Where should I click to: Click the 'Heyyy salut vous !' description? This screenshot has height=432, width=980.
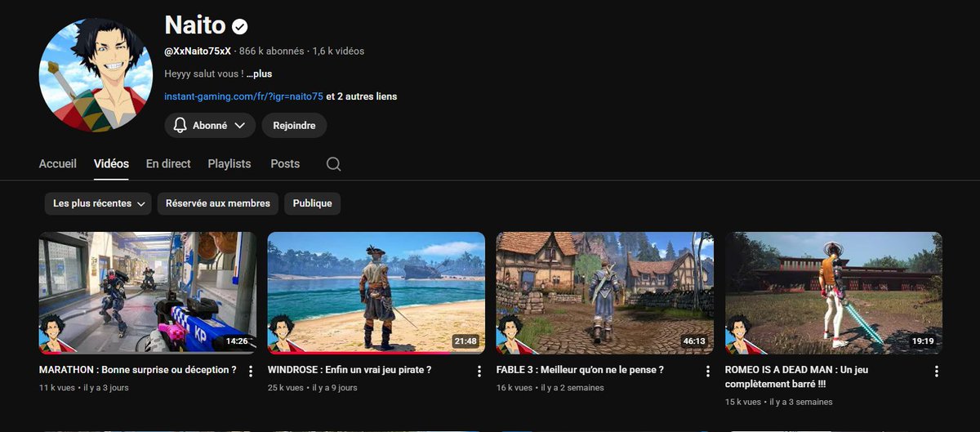(203, 73)
